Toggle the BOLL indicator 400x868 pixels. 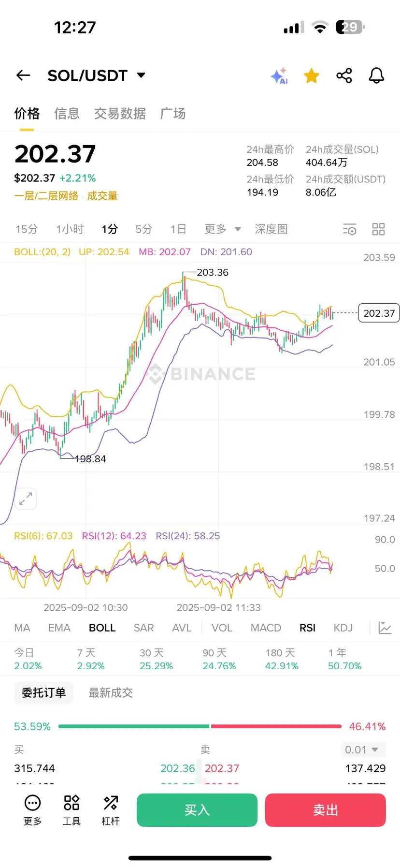[x=102, y=628]
